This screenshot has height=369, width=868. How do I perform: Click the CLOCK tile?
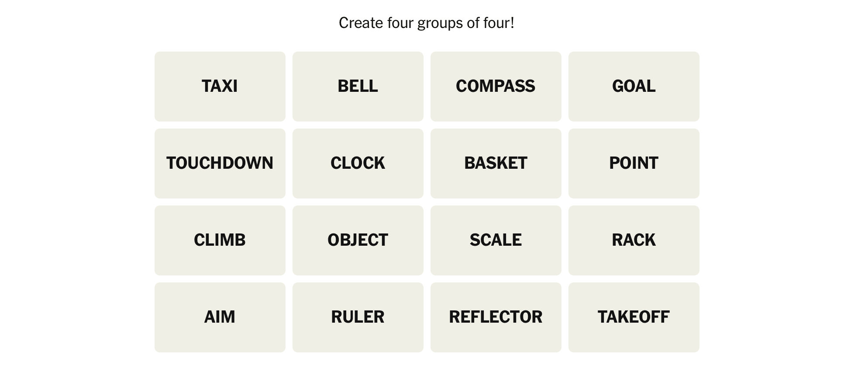click(x=358, y=164)
